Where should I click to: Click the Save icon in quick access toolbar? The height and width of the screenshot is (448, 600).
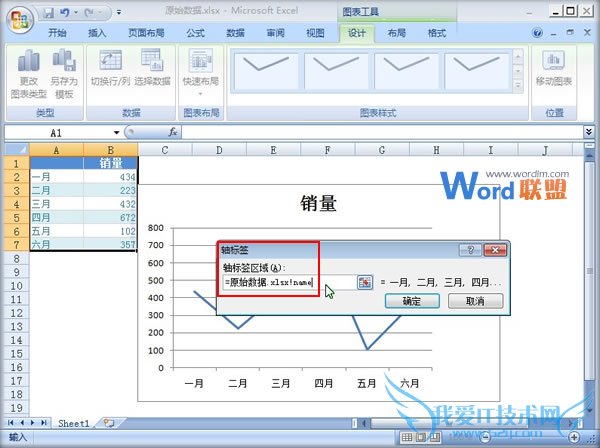(48, 10)
